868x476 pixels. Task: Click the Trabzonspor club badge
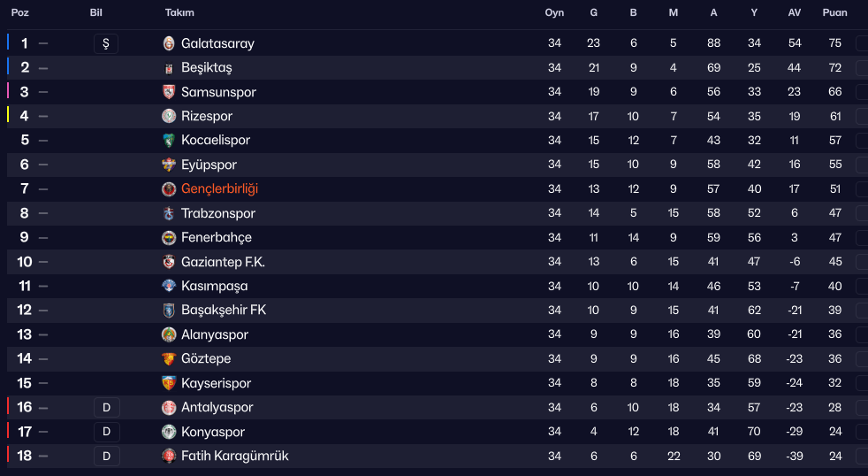point(169,213)
